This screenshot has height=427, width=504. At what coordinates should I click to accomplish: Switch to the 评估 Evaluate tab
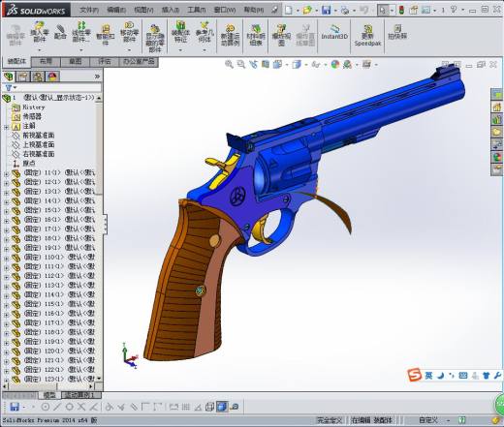pyautogui.click(x=105, y=61)
